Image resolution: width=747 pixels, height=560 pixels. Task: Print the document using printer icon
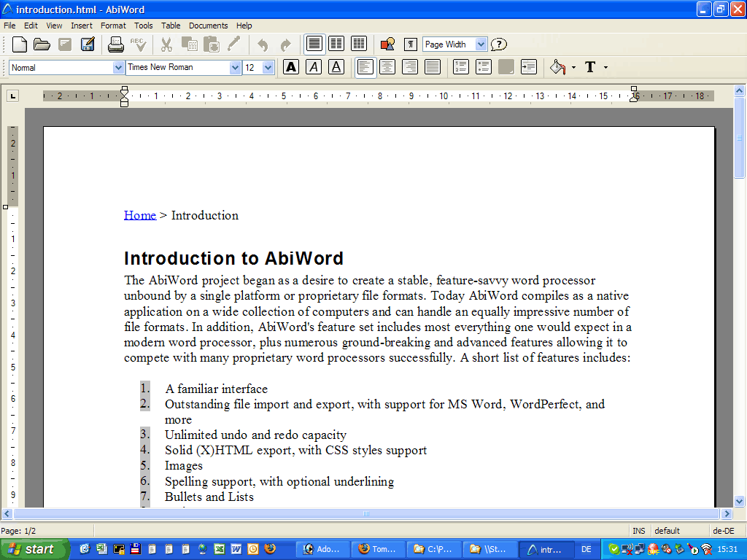115,44
